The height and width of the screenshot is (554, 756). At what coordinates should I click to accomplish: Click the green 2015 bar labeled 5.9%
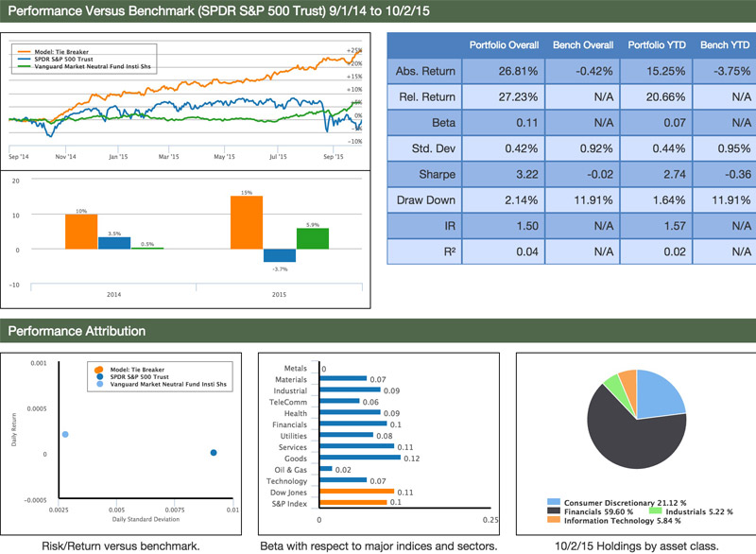pos(312,238)
